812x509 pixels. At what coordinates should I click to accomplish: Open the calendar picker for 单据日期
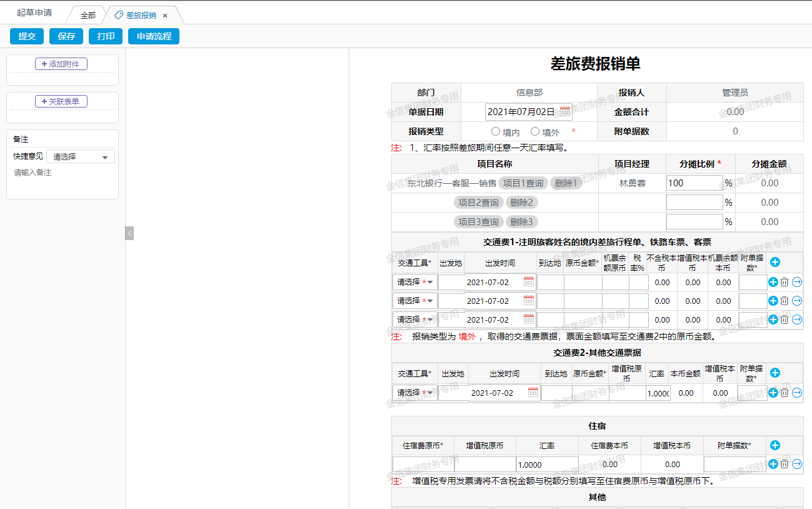pyautogui.click(x=564, y=111)
